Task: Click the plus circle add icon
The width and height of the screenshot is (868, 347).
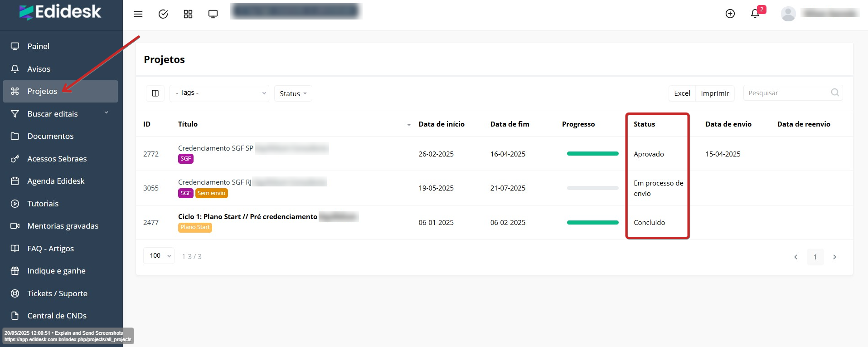Action: coord(730,14)
